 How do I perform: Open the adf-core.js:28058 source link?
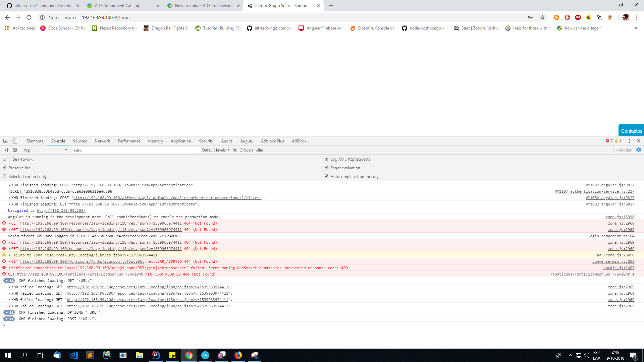[615, 255]
